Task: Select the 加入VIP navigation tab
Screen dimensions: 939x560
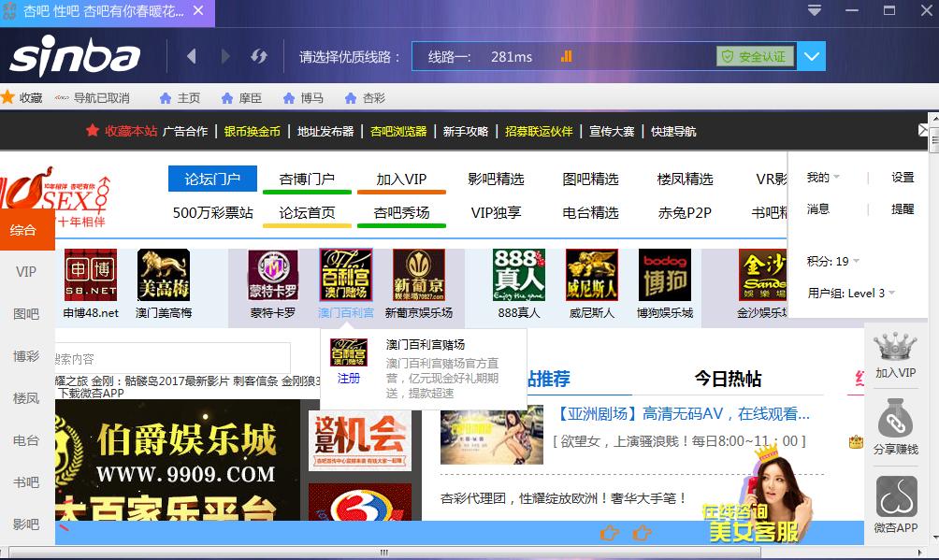Action: pos(401,179)
